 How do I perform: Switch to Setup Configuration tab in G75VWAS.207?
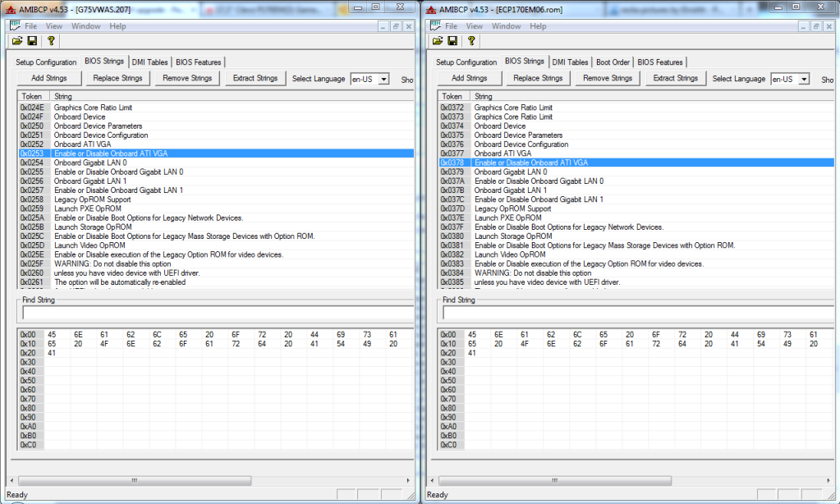click(x=46, y=62)
